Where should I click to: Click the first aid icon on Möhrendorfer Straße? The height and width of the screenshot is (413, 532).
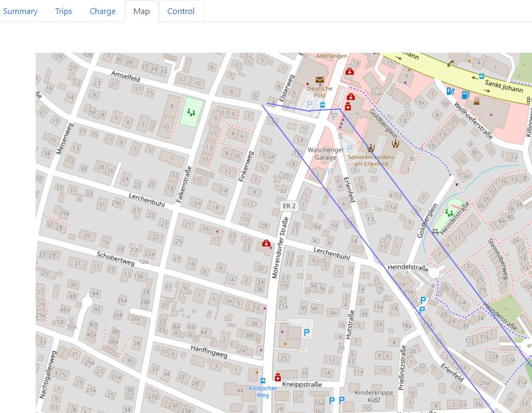pyautogui.click(x=266, y=242)
